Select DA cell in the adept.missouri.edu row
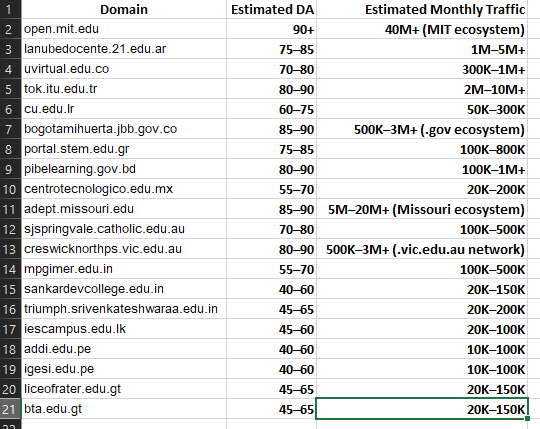Image resolution: width=540 pixels, height=429 pixels. (271, 209)
